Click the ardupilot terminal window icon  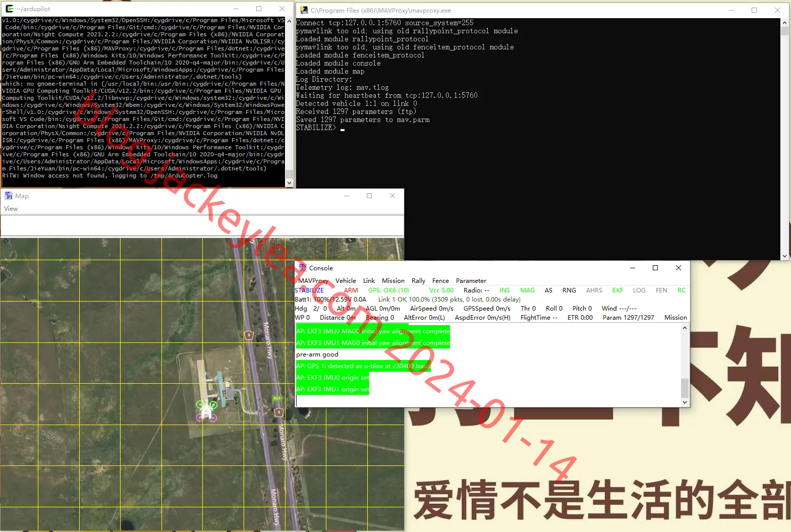9,9
